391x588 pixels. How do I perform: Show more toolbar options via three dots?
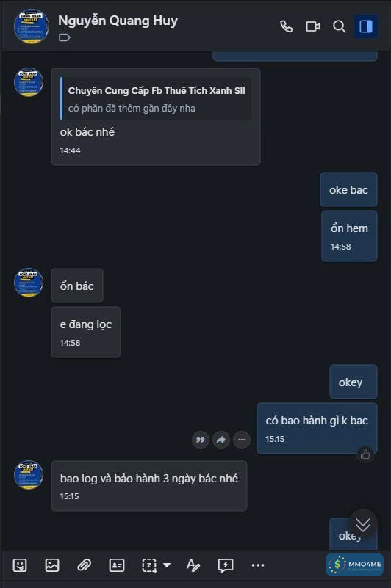coord(258,565)
